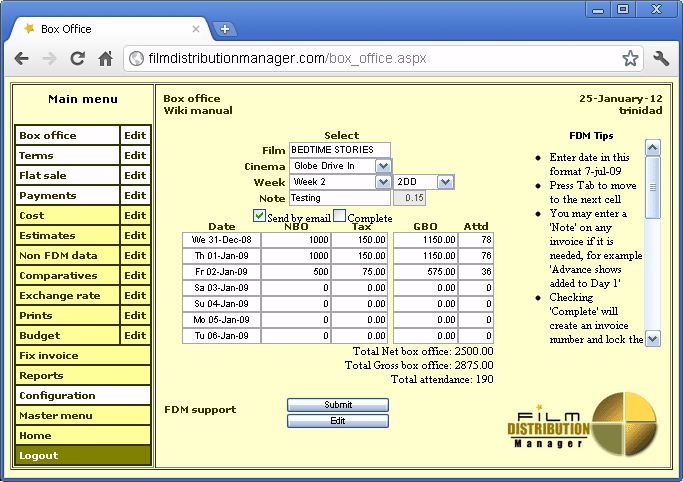683x482 pixels.
Task: Open the 2DD format dropdown
Action: click(x=446, y=182)
